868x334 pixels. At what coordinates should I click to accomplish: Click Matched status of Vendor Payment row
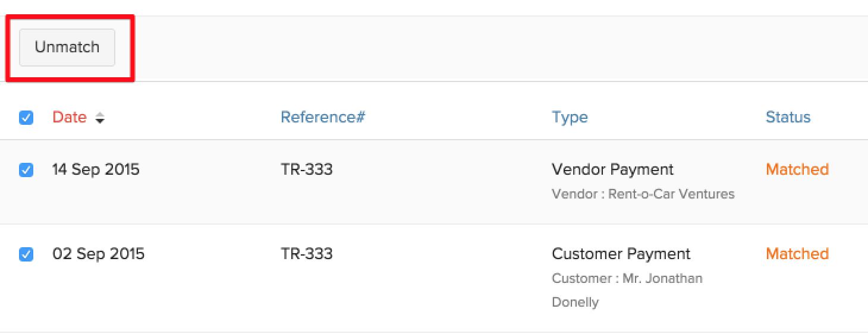click(797, 169)
